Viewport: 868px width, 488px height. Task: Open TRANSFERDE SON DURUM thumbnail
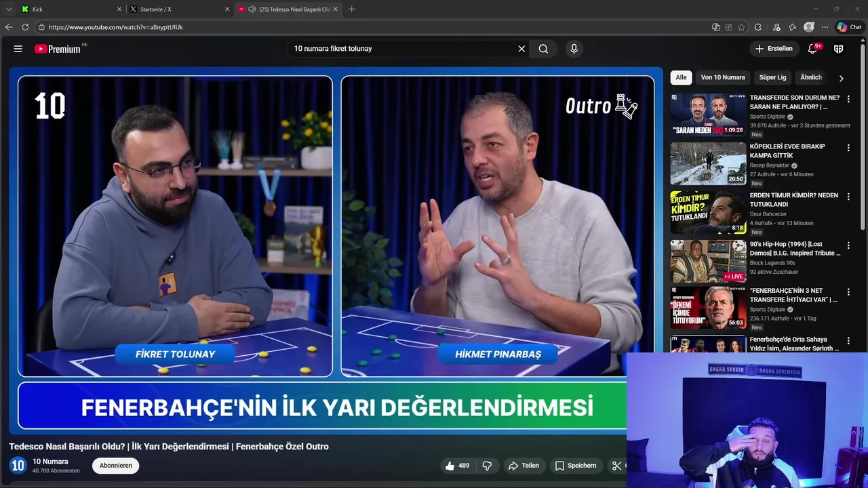(x=708, y=115)
